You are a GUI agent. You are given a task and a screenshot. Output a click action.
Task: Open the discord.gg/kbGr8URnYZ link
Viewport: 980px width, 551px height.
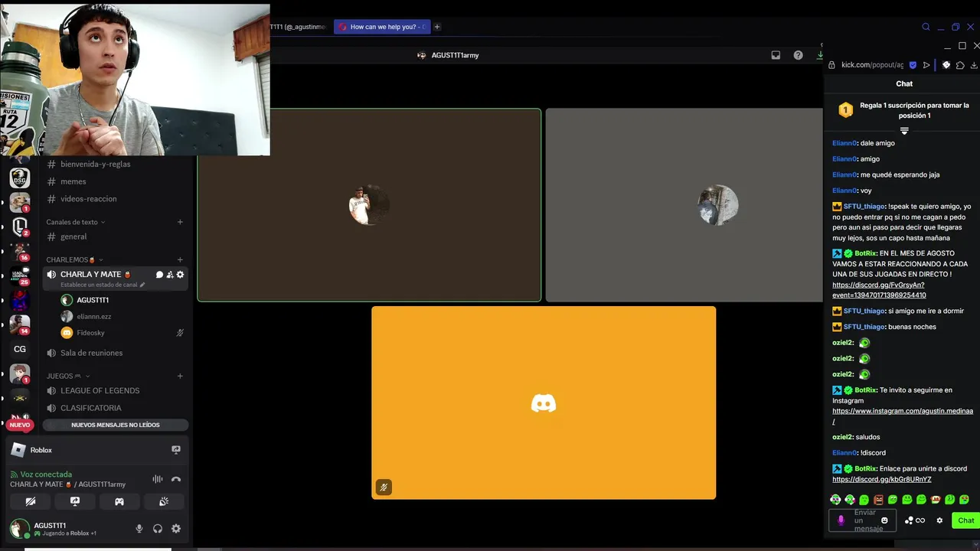click(x=882, y=479)
